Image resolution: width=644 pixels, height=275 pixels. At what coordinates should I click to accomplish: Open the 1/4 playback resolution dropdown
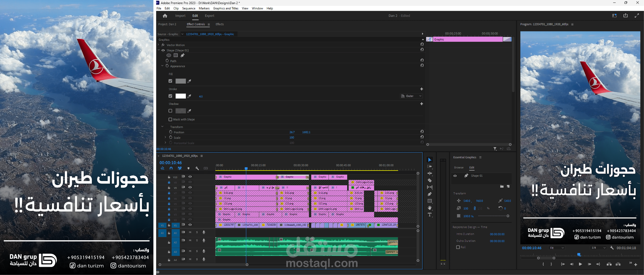coord(598,248)
